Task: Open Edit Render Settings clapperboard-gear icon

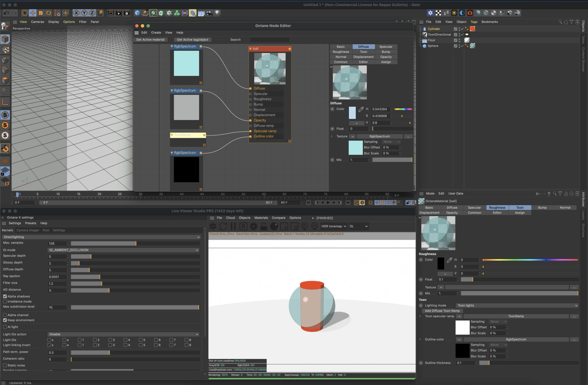Action: pos(127,13)
